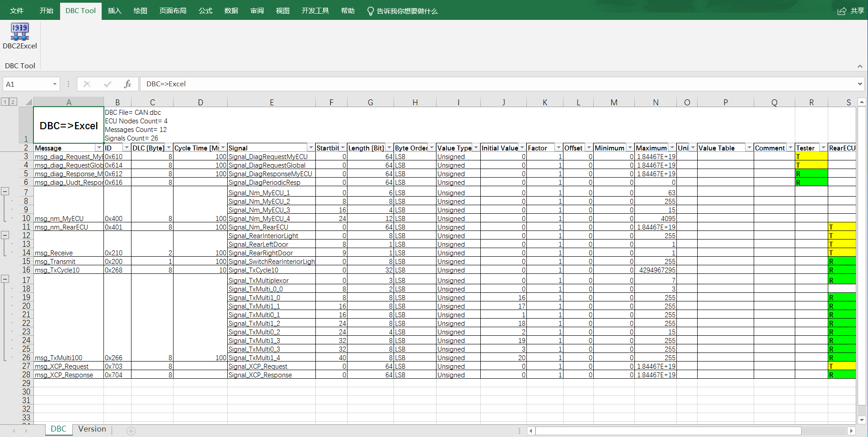Open the Message column filter dropdown
868x437 pixels.
point(99,148)
